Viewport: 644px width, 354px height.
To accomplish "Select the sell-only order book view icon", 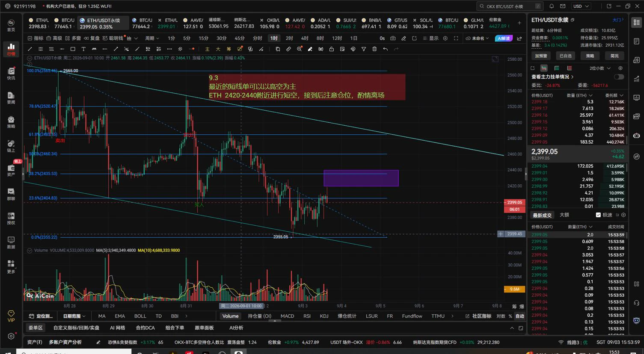I will point(569,68).
